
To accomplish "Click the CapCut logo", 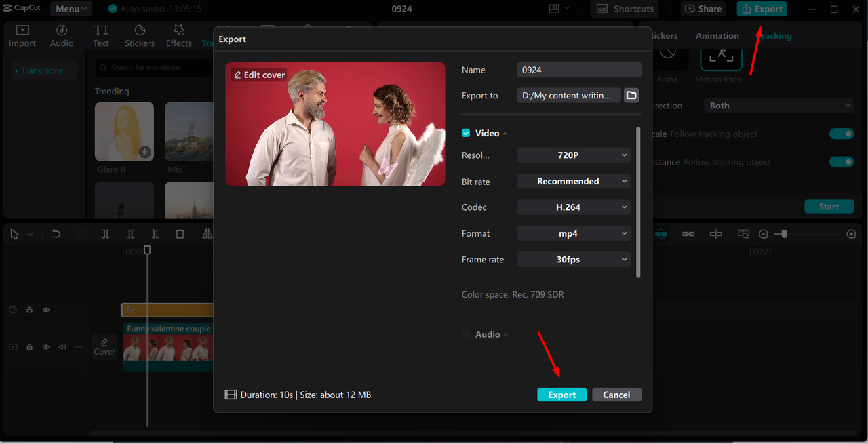I will click(22, 8).
